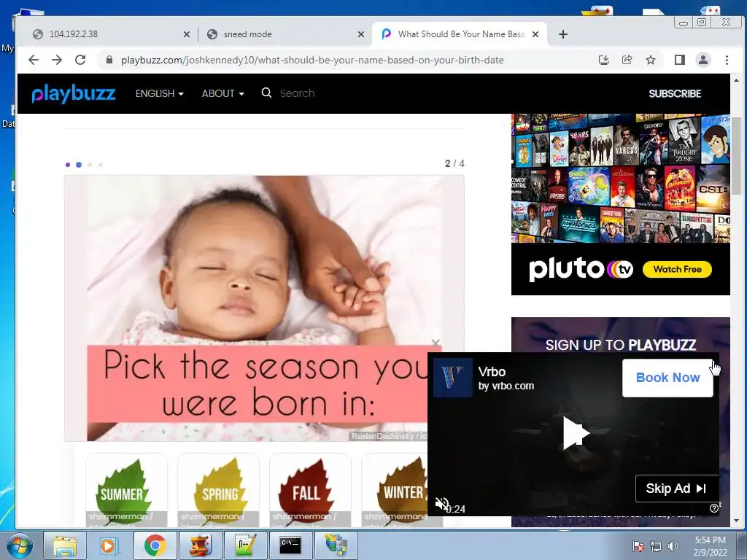Open Windows Explorer from the taskbar
747x560 pixels.
(x=65, y=545)
